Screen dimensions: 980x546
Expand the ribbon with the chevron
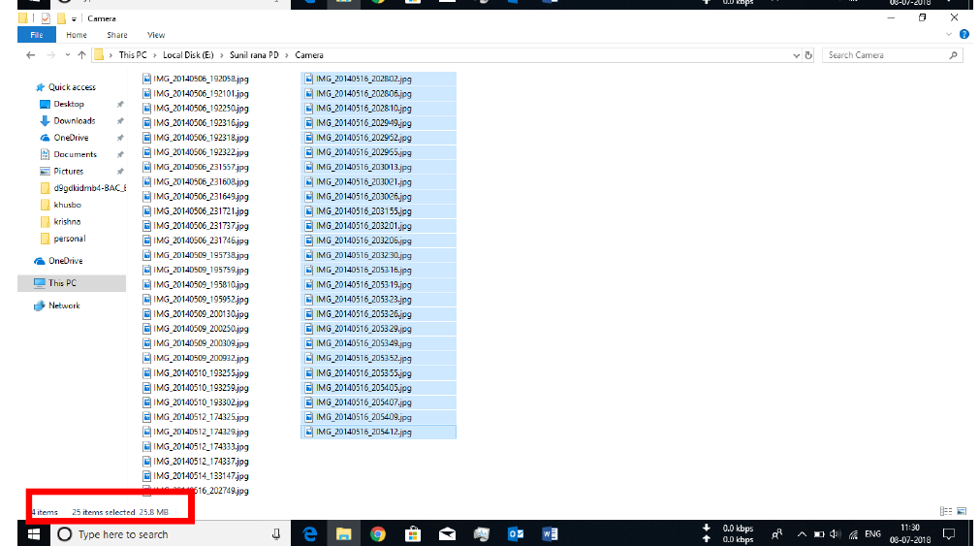point(949,34)
